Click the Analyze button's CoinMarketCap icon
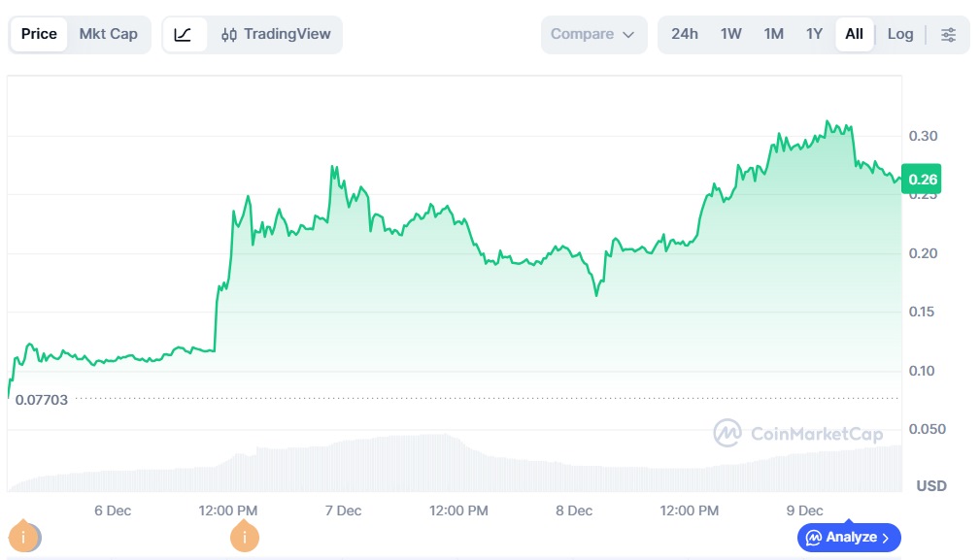Viewport: 980px width, 560px height. 813,537
